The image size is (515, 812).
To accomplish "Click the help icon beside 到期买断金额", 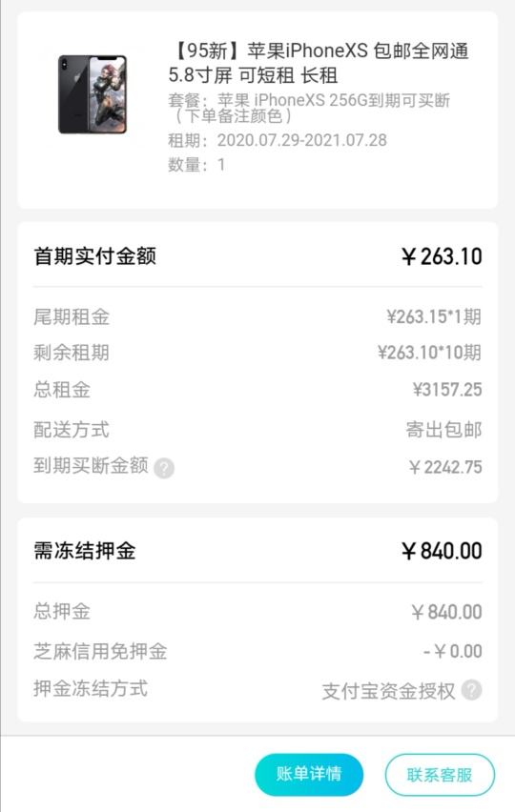I will [x=164, y=468].
